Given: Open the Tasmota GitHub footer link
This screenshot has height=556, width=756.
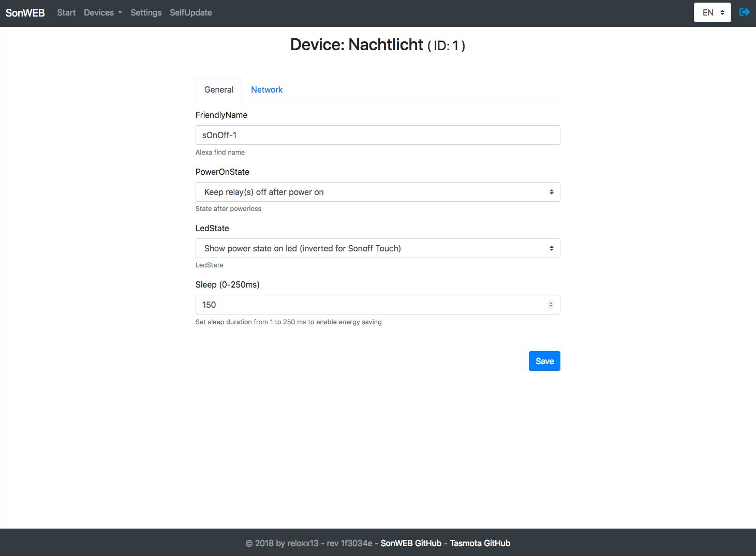Looking at the screenshot, I should [x=480, y=543].
